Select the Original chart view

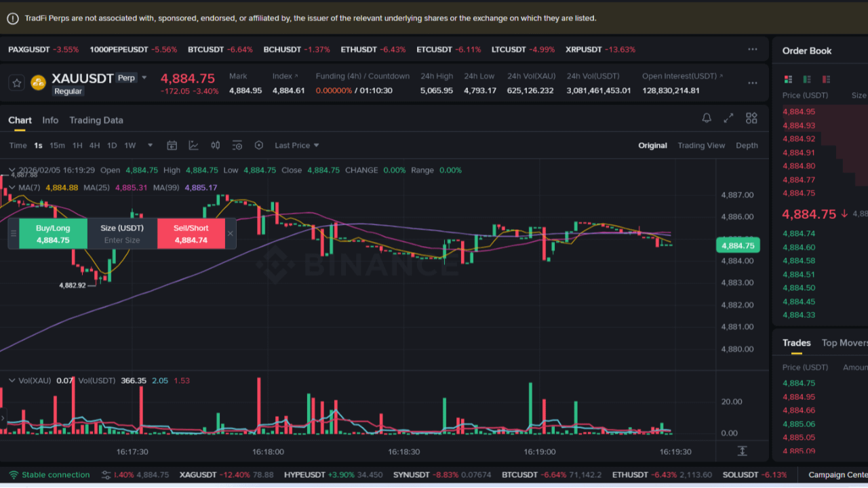click(652, 145)
